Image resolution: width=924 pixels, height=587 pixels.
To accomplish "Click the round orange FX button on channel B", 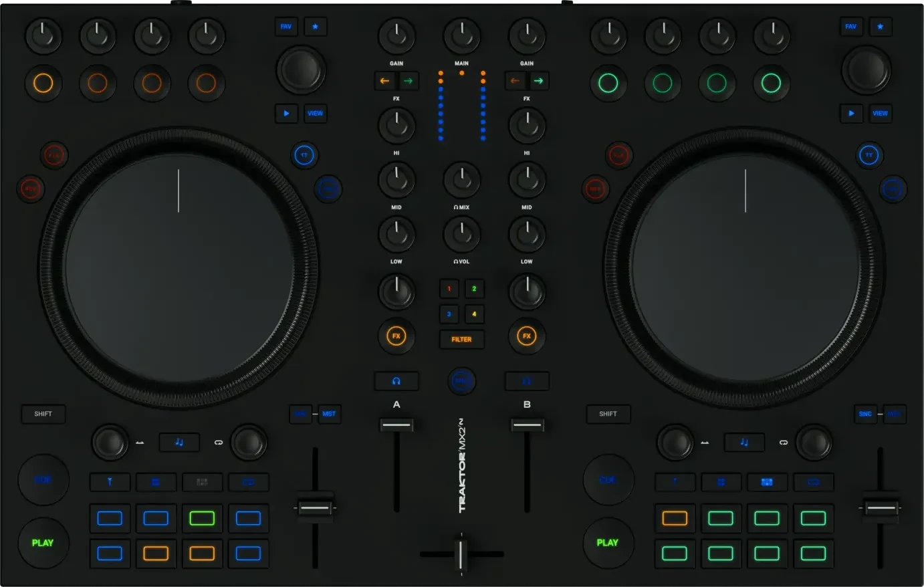I will click(527, 336).
